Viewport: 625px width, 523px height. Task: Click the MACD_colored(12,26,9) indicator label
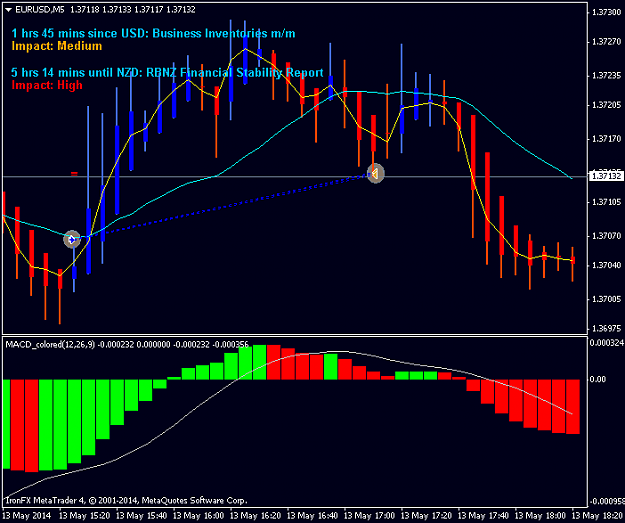point(50,344)
